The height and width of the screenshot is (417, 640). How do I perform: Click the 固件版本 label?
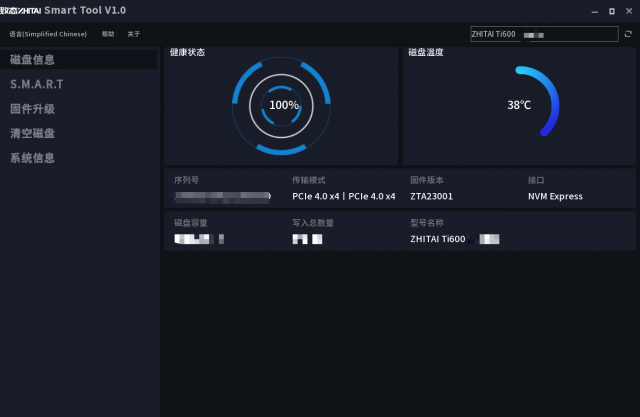pyautogui.click(x=427, y=180)
